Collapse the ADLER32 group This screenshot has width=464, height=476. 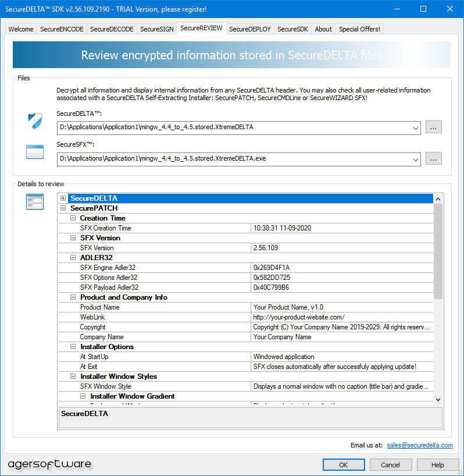pos(73,257)
